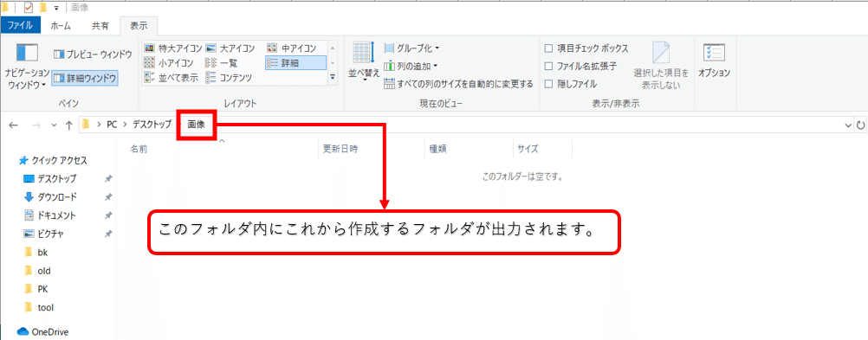Select クイック アクセス in navigation pane
The height and width of the screenshot is (340, 868).
[x=53, y=160]
